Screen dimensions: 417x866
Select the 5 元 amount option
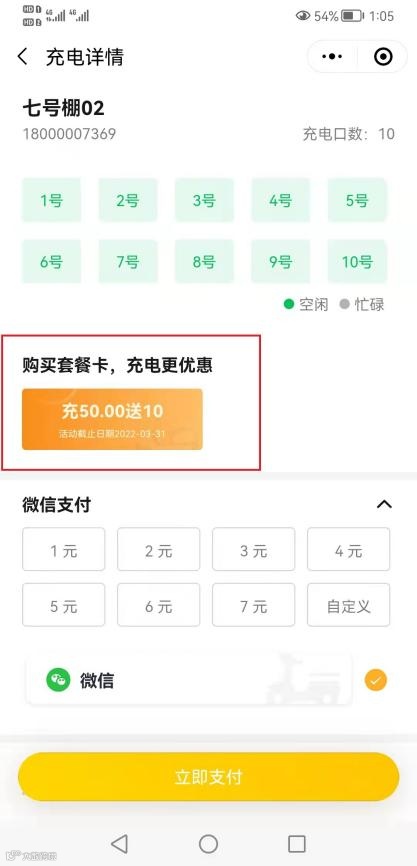point(64,605)
